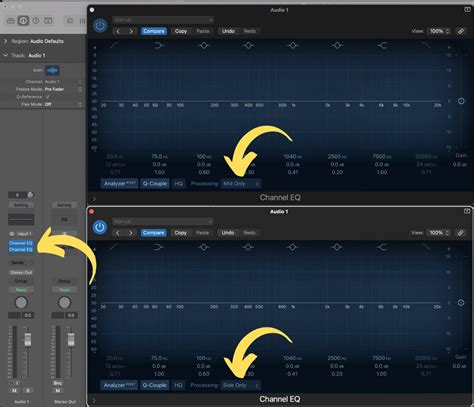Toggle low shelf band in Side Only EQ
This screenshot has height=407, width=474.
(159, 247)
